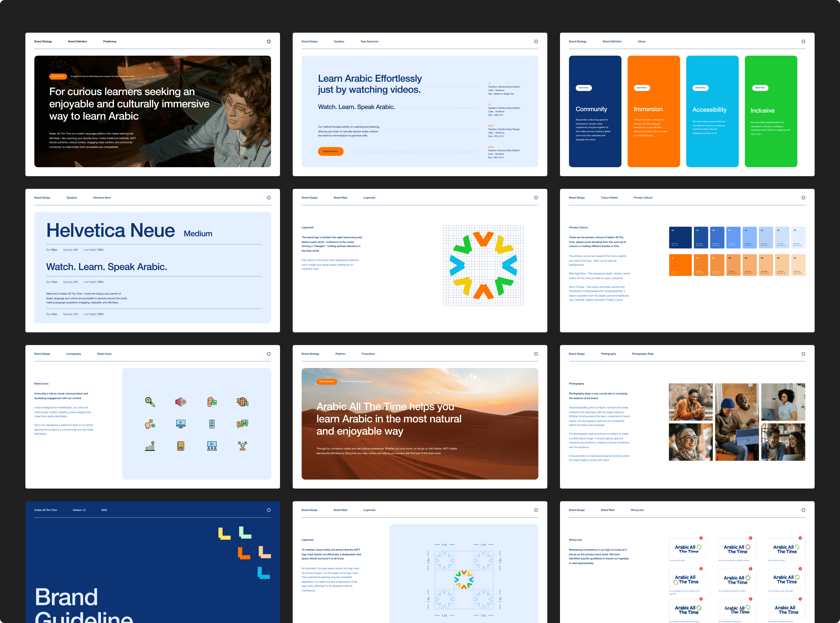Select the Photography Style header label

[643, 354]
